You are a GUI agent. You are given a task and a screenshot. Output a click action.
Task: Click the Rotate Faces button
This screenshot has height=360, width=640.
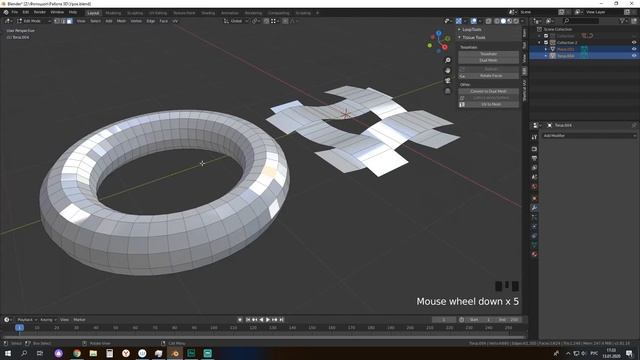(x=489, y=76)
